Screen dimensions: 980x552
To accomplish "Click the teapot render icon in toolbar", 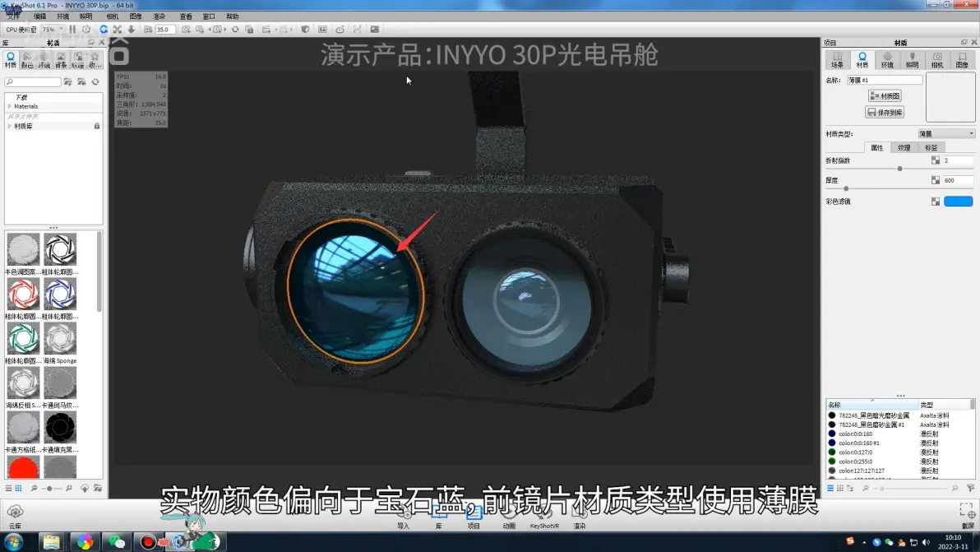I will (340, 30).
